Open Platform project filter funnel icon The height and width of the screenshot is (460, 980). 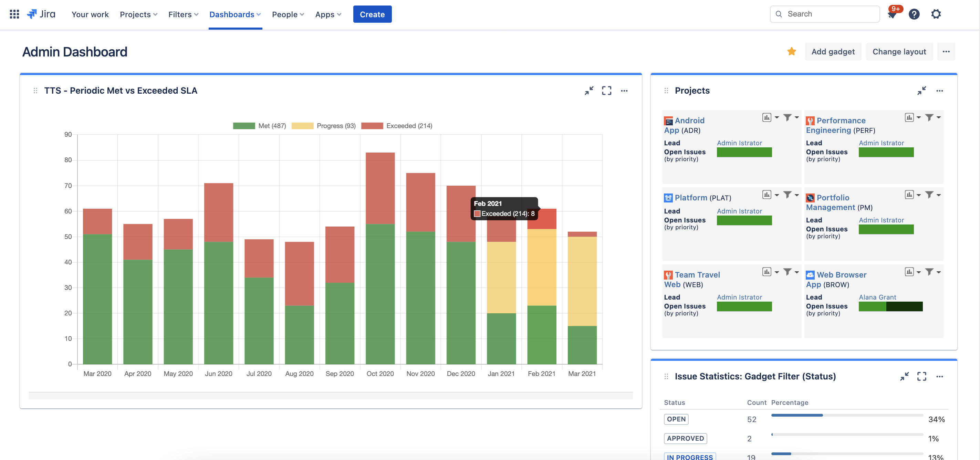(x=788, y=195)
